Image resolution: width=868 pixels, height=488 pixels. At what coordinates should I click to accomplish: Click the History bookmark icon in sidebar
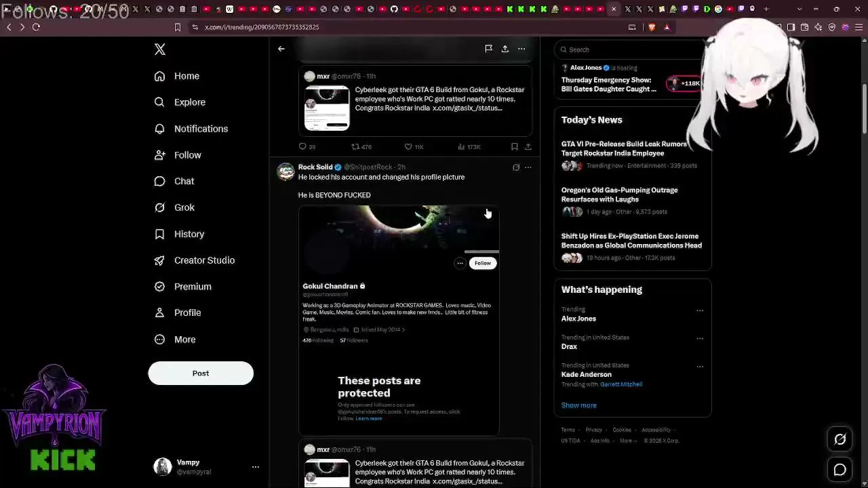tap(159, 234)
